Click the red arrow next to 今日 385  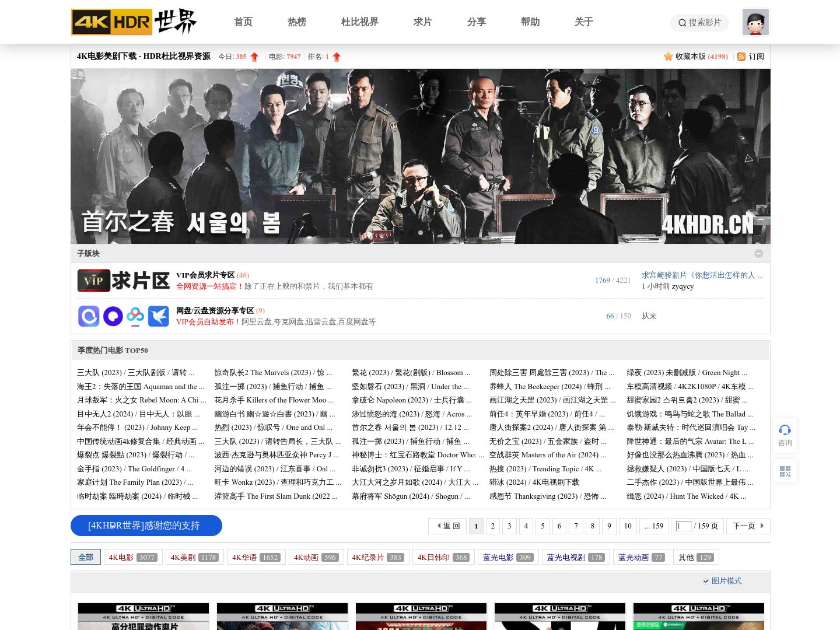tap(254, 57)
